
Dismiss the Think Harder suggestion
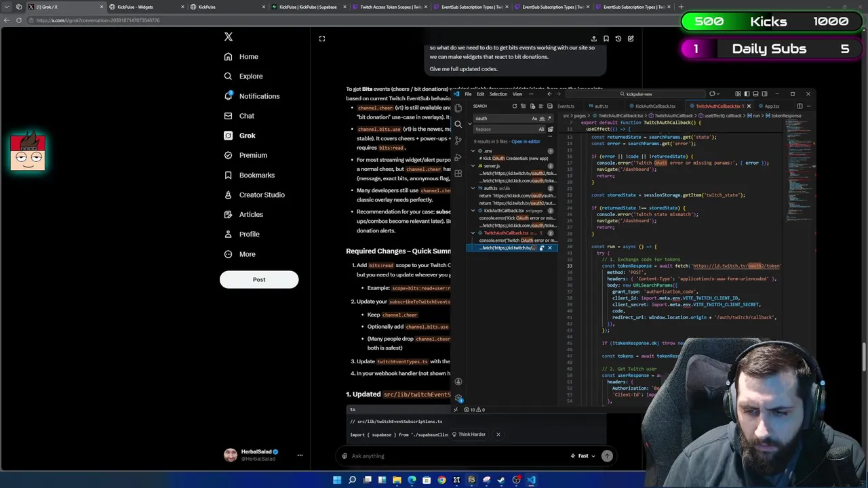(498, 434)
